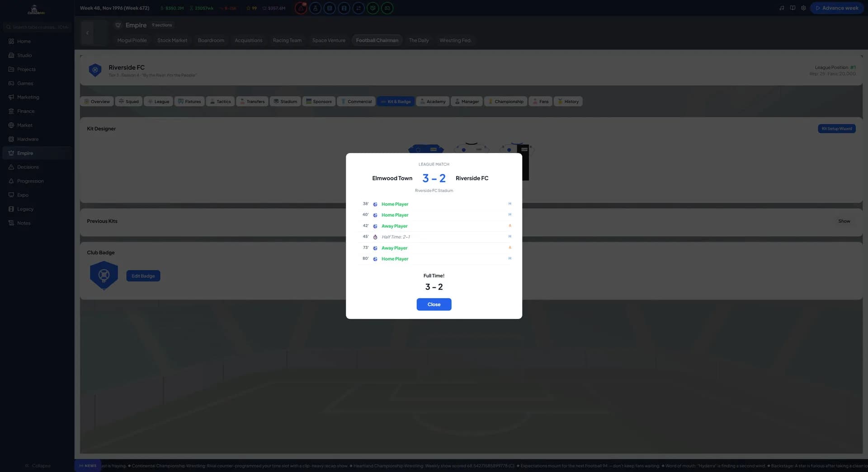This screenshot has width=868, height=472.
Task: Switch to Racing Team tab
Action: point(287,40)
